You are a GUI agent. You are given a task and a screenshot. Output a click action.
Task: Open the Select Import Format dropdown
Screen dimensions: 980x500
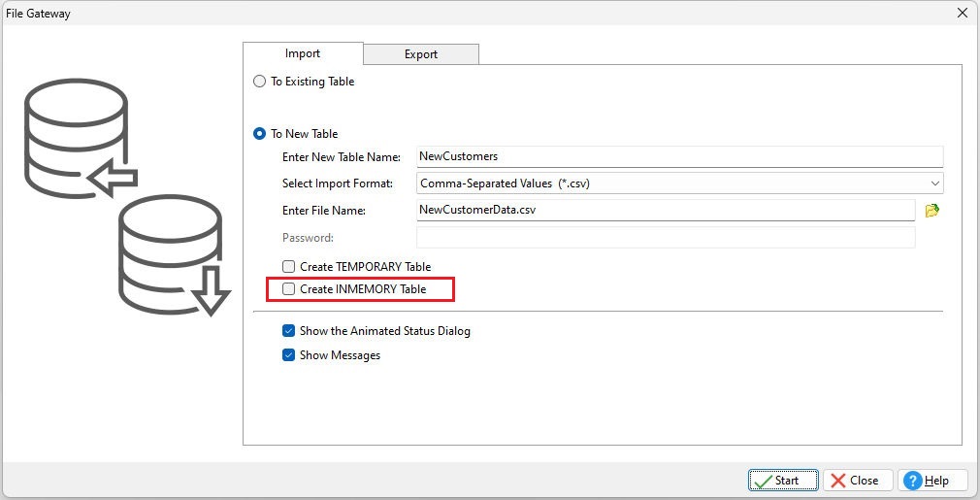click(x=680, y=183)
